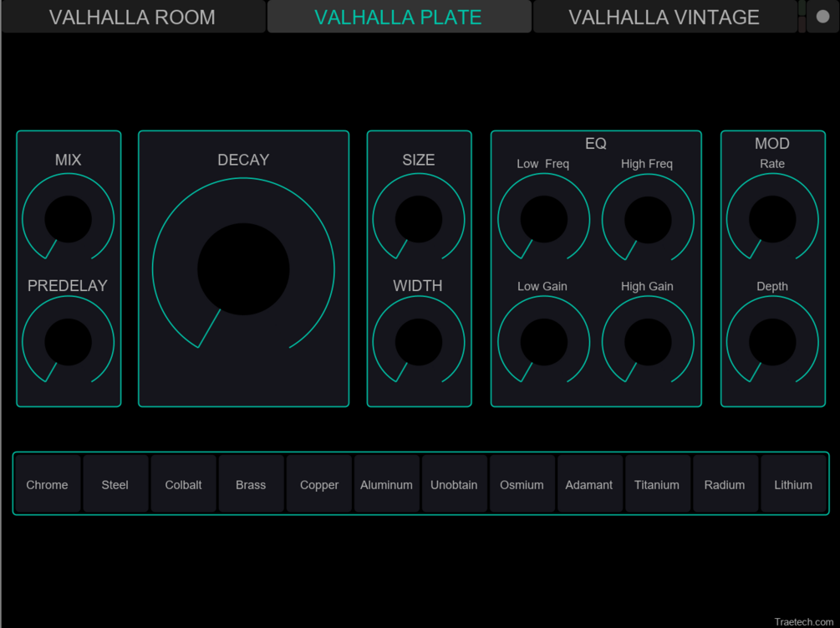Click the large DECAY knob
Viewport: 840px width, 628px height.
243,269
